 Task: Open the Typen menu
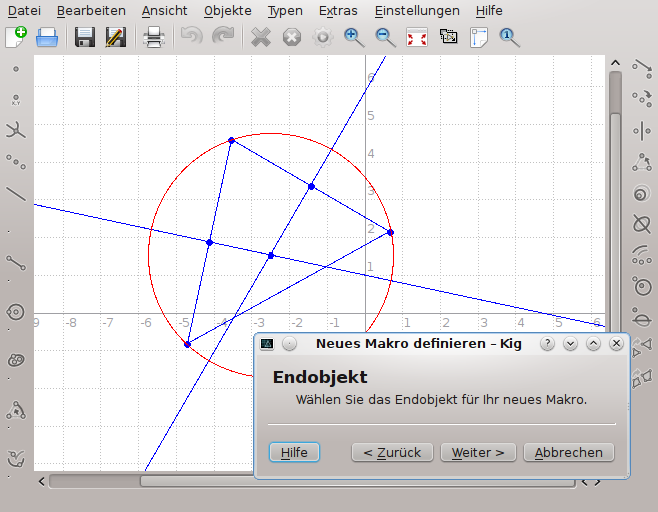(x=285, y=10)
